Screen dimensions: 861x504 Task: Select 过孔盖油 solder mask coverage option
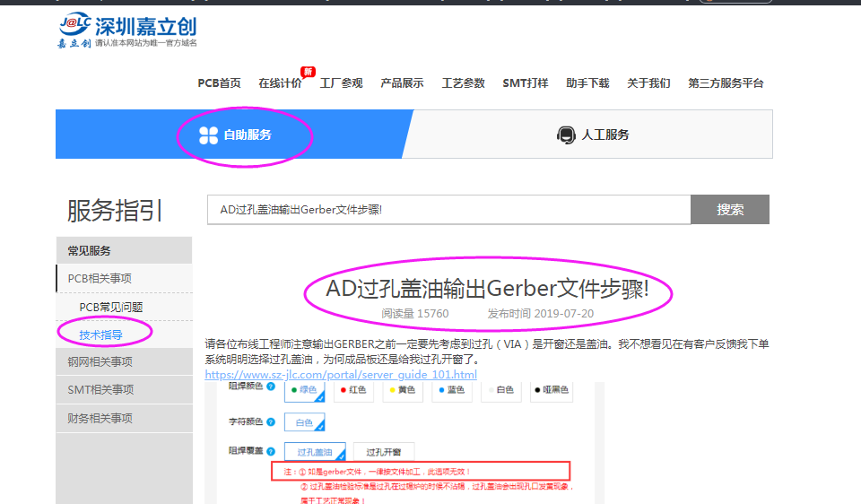315,452
